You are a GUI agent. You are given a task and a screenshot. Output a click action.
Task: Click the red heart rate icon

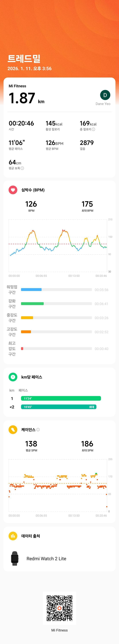pyautogui.click(x=13, y=190)
